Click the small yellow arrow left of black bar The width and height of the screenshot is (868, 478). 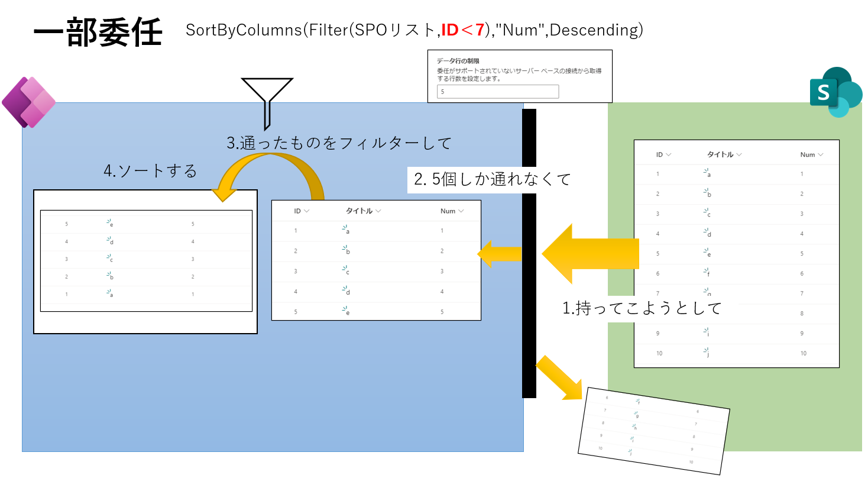point(500,254)
